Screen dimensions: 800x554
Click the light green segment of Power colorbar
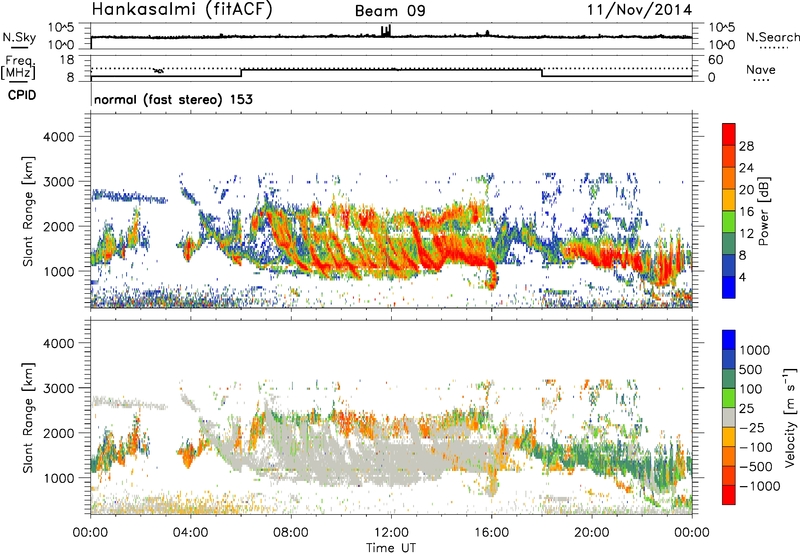tap(729, 222)
